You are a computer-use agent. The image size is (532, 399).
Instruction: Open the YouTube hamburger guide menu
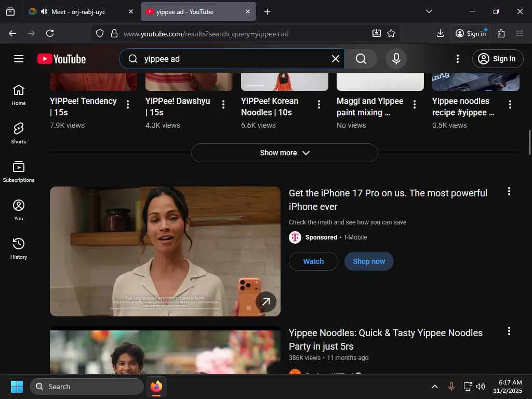pyautogui.click(x=19, y=59)
